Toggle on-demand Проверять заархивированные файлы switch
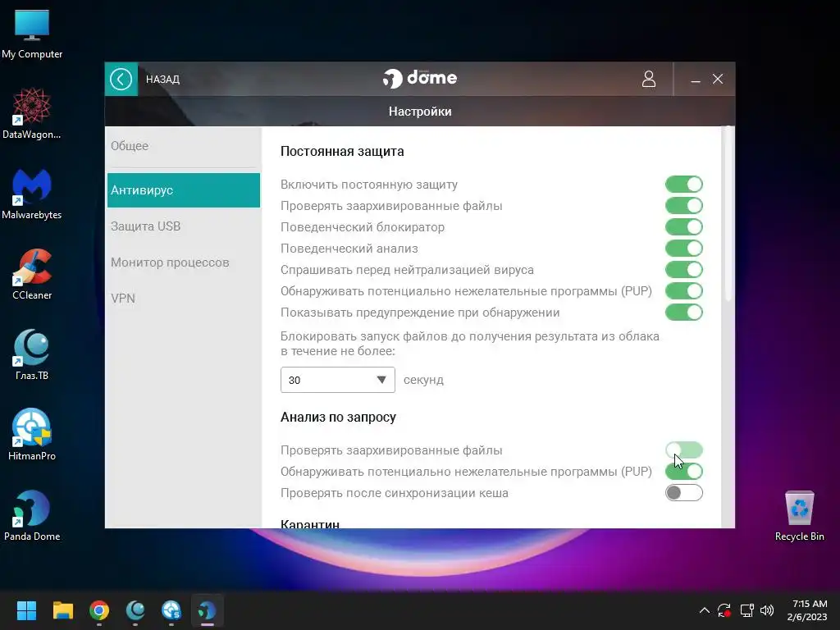The width and height of the screenshot is (840, 630). point(684,450)
